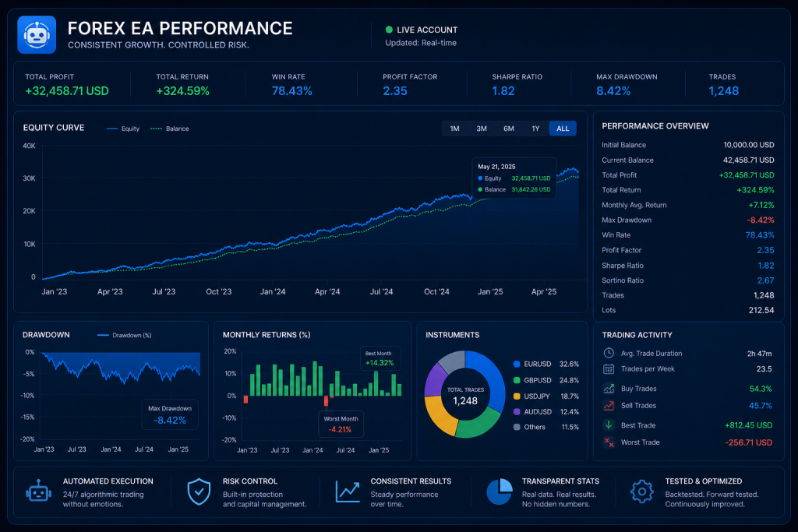798x532 pixels.
Task: Toggle the Balance series in chart legend
Action: (169, 129)
